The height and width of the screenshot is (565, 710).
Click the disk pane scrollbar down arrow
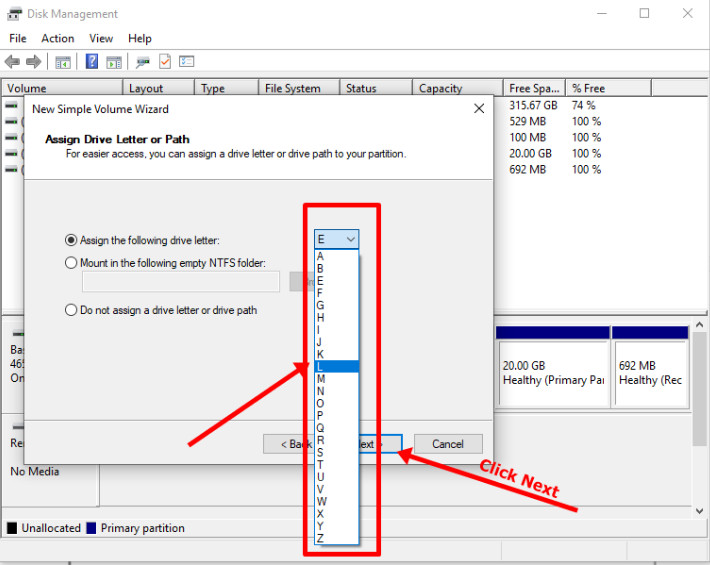click(x=699, y=511)
